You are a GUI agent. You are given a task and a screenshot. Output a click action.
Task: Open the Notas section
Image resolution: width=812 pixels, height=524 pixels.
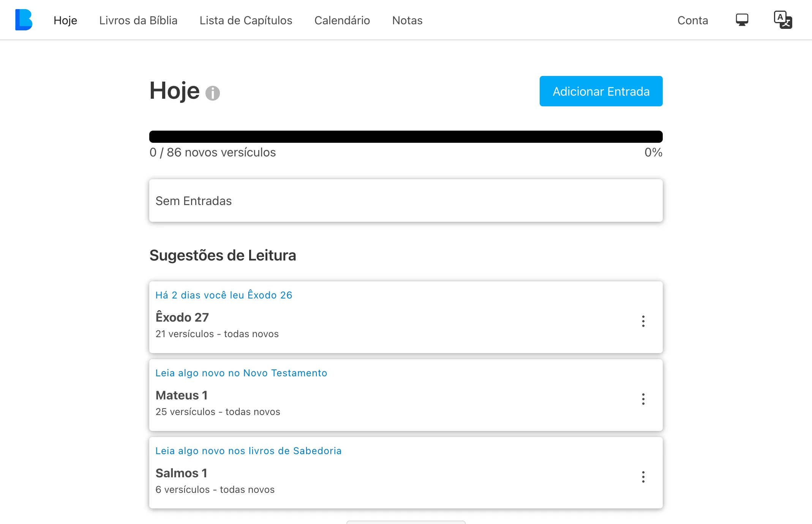407,20
